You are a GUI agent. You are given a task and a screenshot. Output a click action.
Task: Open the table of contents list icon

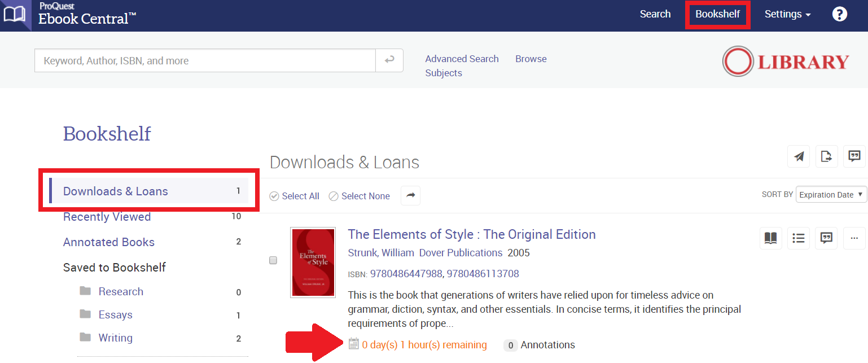[x=799, y=238]
